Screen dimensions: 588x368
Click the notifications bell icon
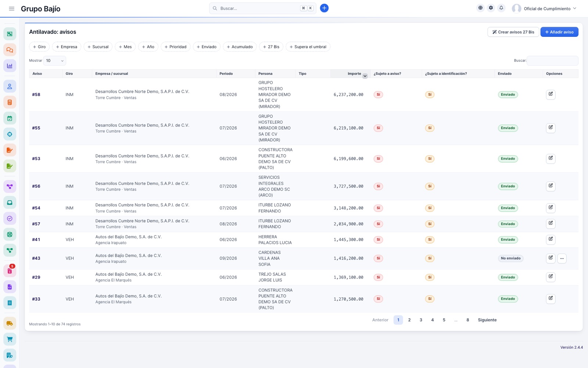click(501, 8)
